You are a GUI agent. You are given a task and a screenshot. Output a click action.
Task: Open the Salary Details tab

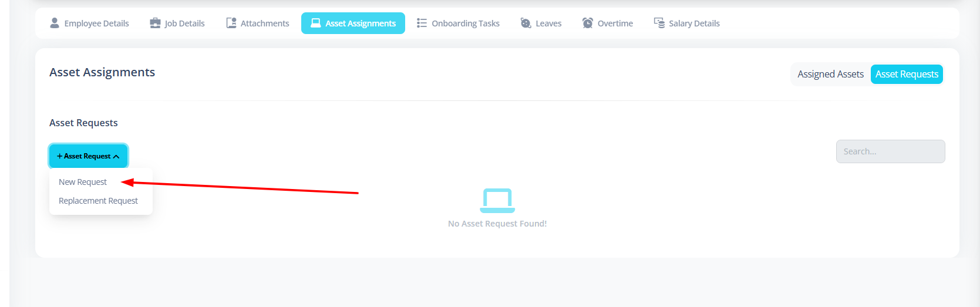687,23
